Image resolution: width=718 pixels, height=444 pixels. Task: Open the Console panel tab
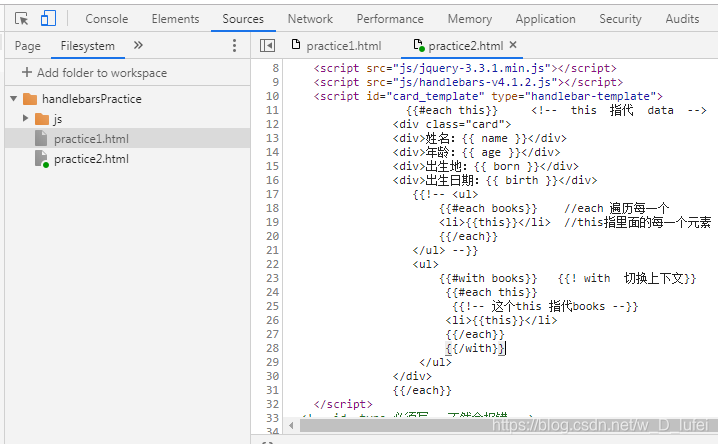[x=107, y=19]
